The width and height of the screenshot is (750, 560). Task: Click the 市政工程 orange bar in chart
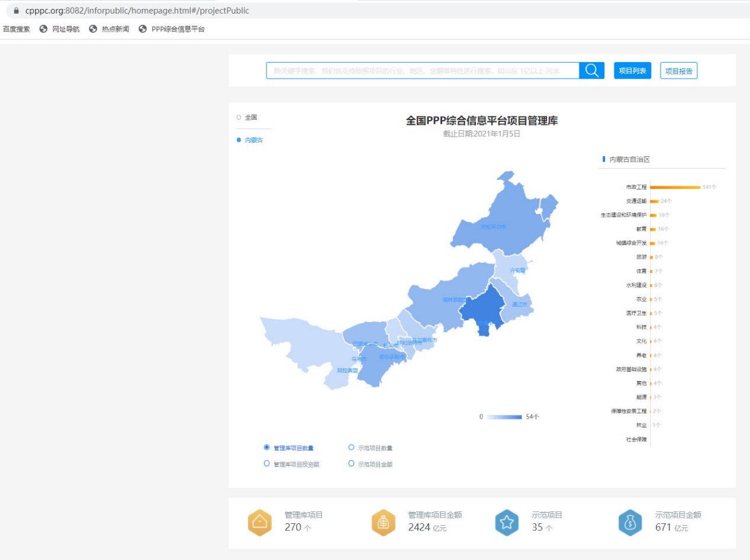(675, 187)
